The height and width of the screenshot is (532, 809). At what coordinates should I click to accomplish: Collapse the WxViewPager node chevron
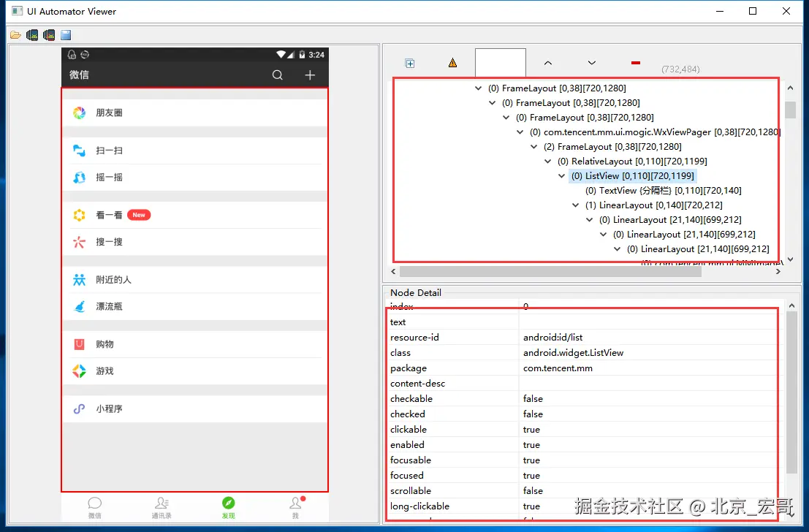tap(520, 132)
